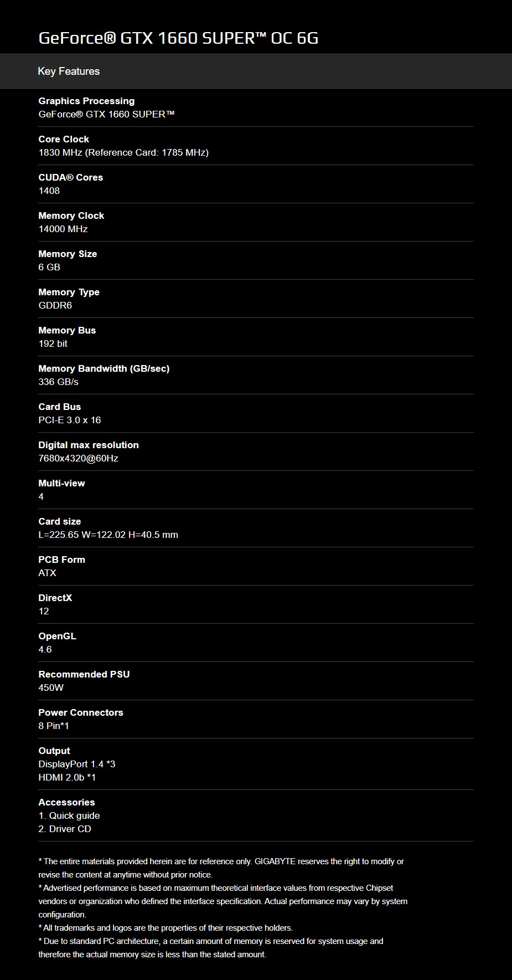Click the PCB Form ATX entry
The height and width of the screenshot is (980, 512).
(256, 566)
